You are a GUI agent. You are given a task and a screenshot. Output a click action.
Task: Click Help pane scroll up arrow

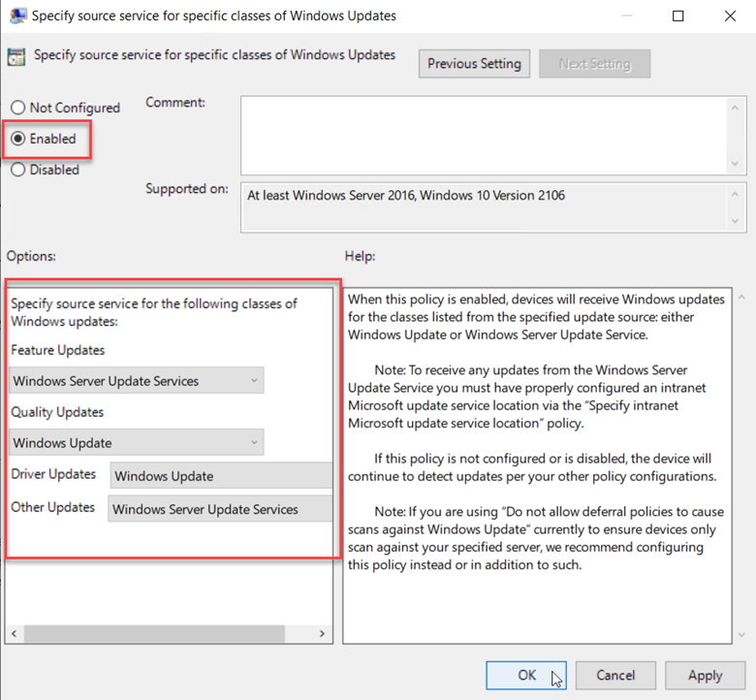[741, 298]
